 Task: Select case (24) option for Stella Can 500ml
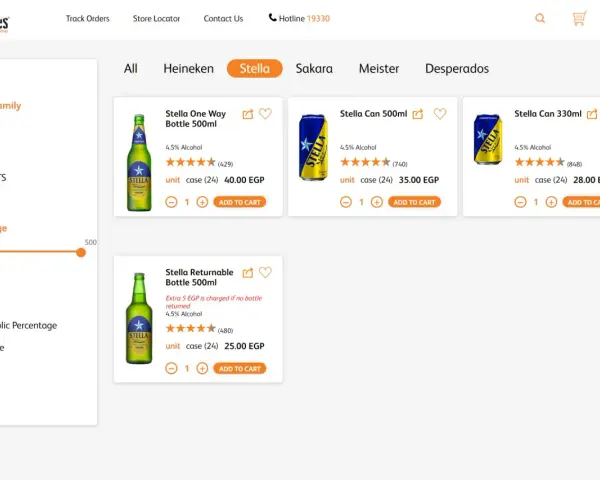pos(376,180)
